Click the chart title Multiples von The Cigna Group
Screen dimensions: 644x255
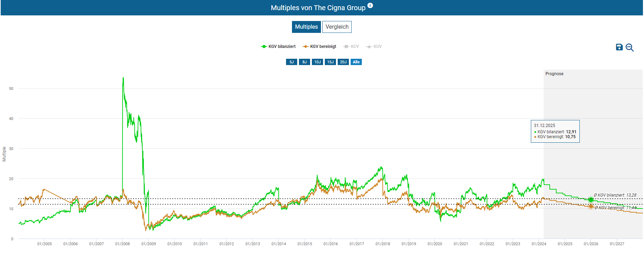318,8
